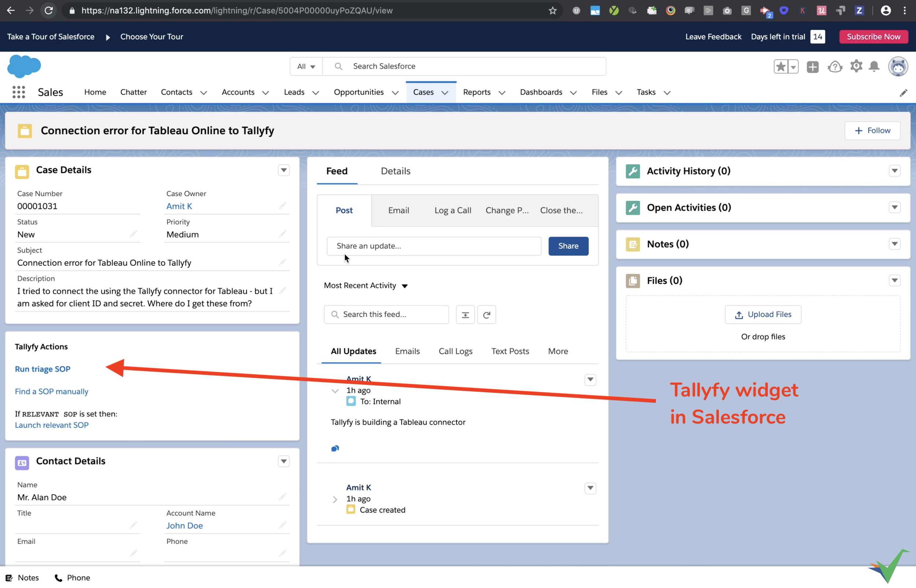Reload the browser page
Viewport: 916px width, 588px height.
click(x=49, y=10)
